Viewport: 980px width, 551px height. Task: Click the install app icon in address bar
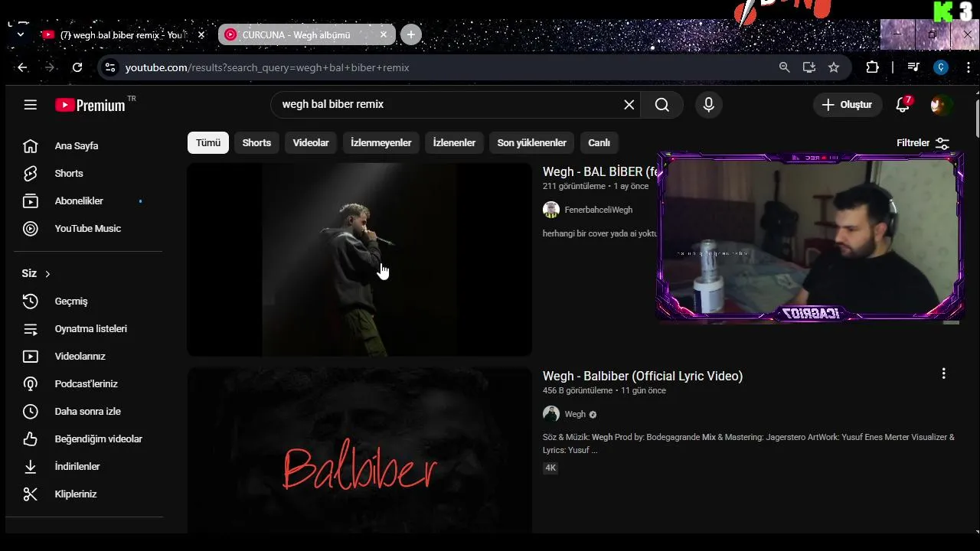point(809,67)
